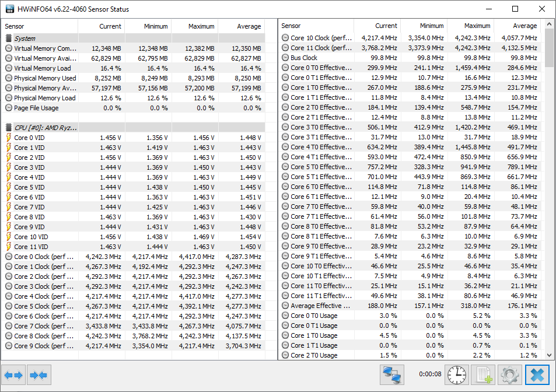Click the Sensor column header in left panel
556x392 pixels.
pos(39,26)
